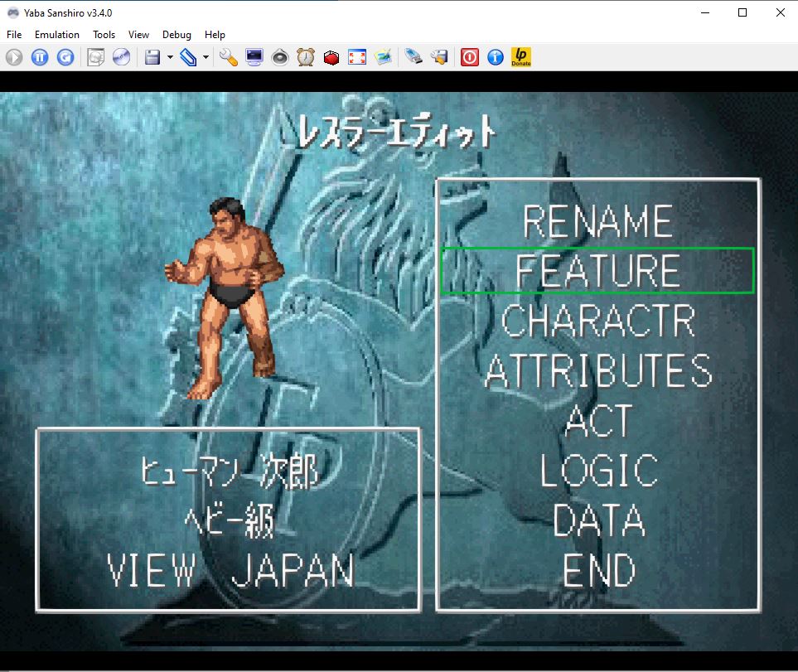798x672 pixels.
Task: Click the VIEW JAPAN text
Action: pyautogui.click(x=230, y=570)
